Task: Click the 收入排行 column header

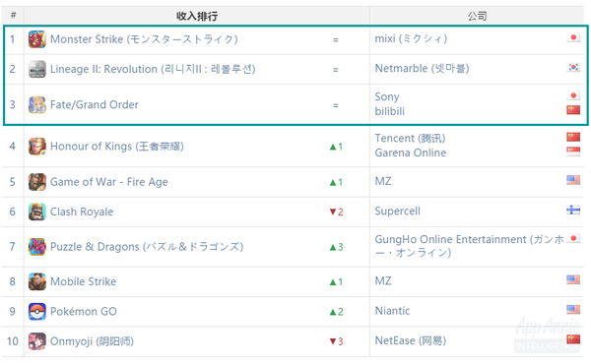Action: click(197, 16)
